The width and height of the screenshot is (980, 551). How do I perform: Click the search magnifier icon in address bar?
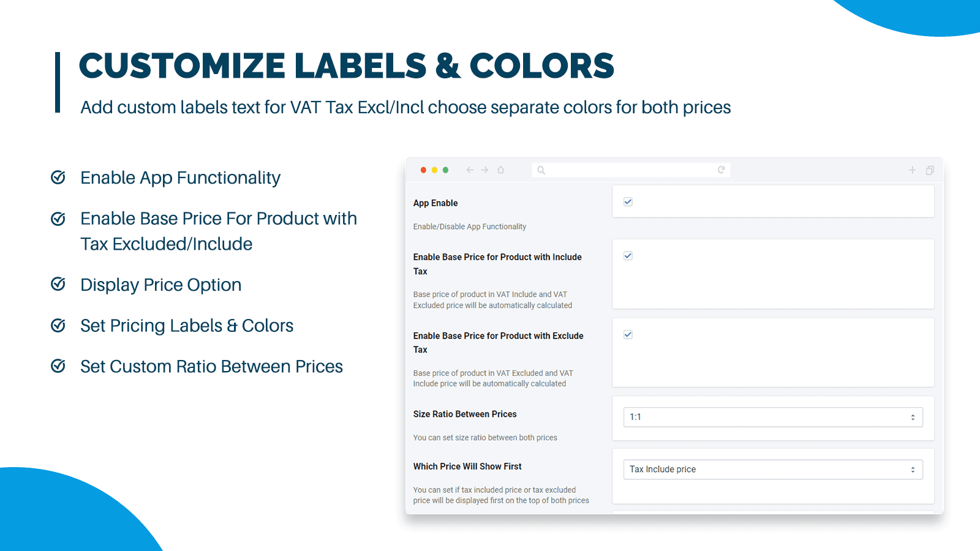click(541, 170)
